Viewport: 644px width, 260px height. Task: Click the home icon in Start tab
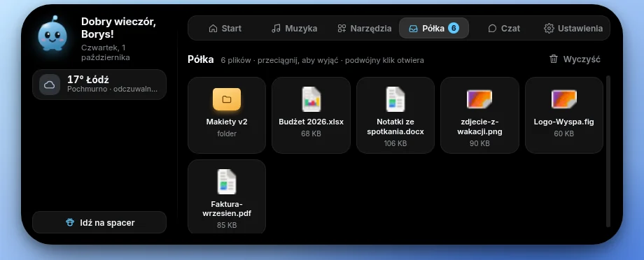pyautogui.click(x=213, y=28)
